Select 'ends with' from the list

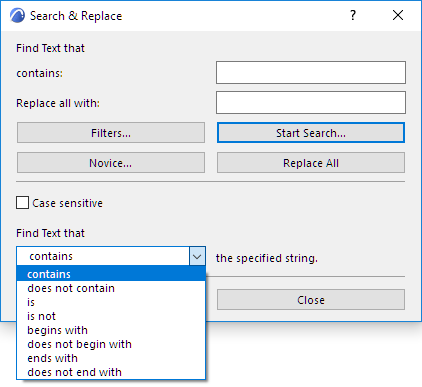[x=111, y=358]
